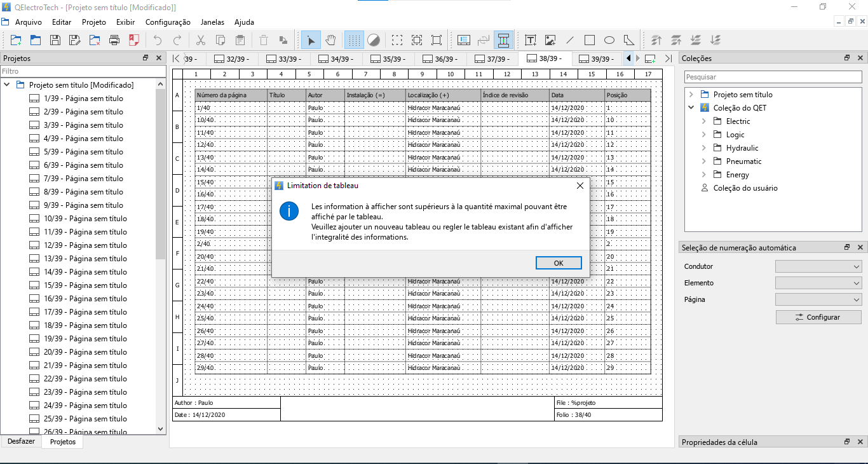Toggle the black/white background button
The width and height of the screenshot is (868, 464).
pos(374,40)
